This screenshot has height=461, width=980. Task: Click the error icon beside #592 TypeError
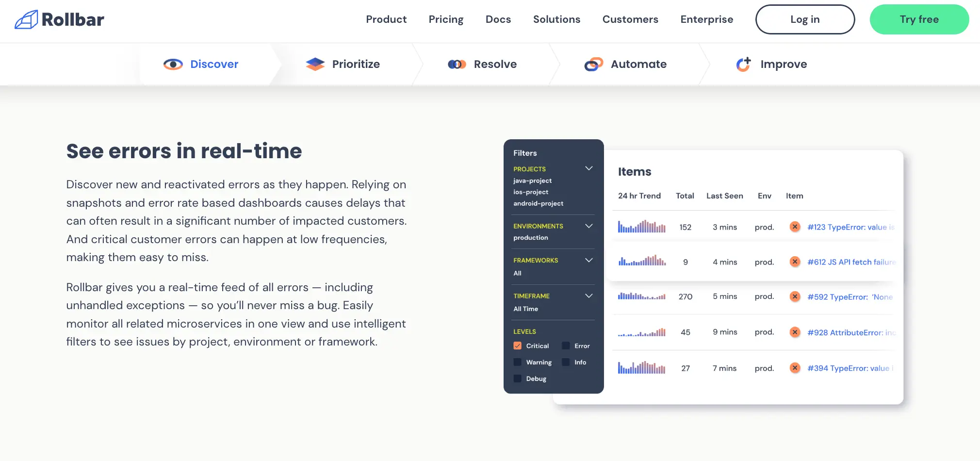(795, 296)
